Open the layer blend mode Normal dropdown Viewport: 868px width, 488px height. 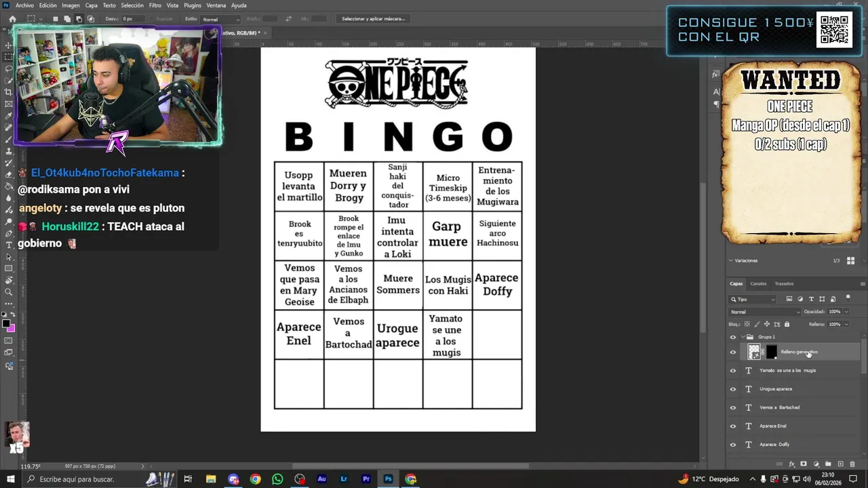pos(765,312)
